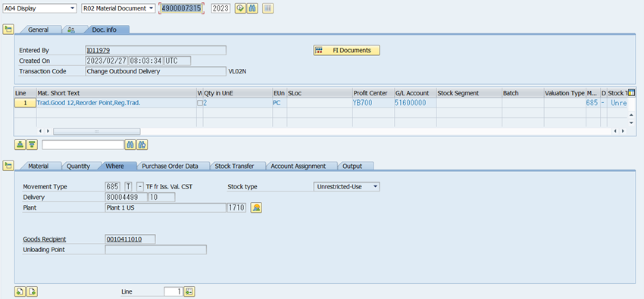Click the grayed column-bars icon in the top toolbar
Viewport: 644px width, 299px height.
point(267,8)
